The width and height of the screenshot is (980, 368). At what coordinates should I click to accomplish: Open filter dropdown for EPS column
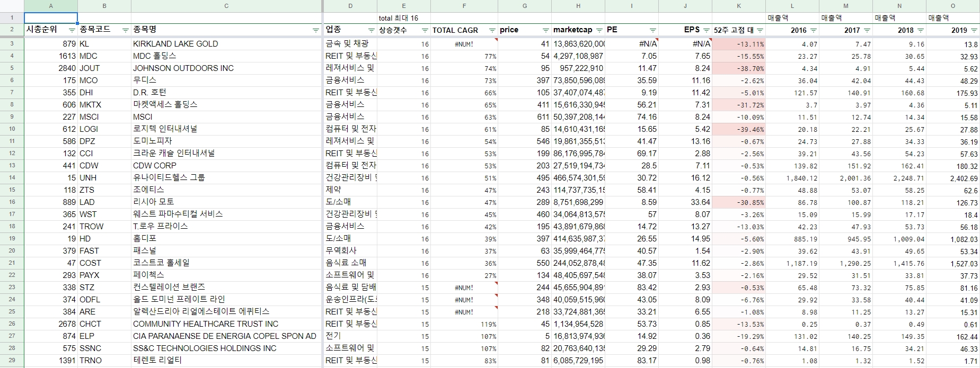[706, 30]
